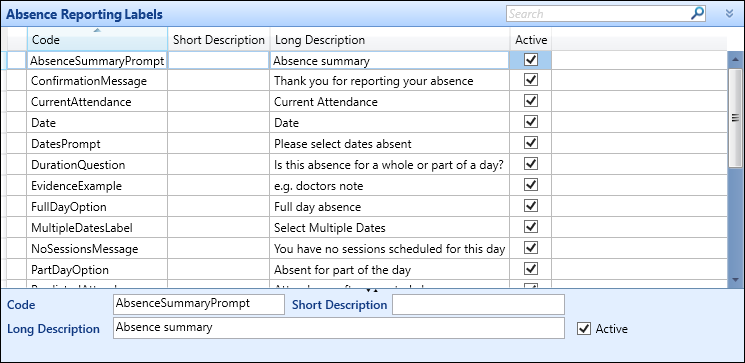745x363 pixels.
Task: Toggle Active checkbox for DatesPrompt row
Action: tap(531, 143)
